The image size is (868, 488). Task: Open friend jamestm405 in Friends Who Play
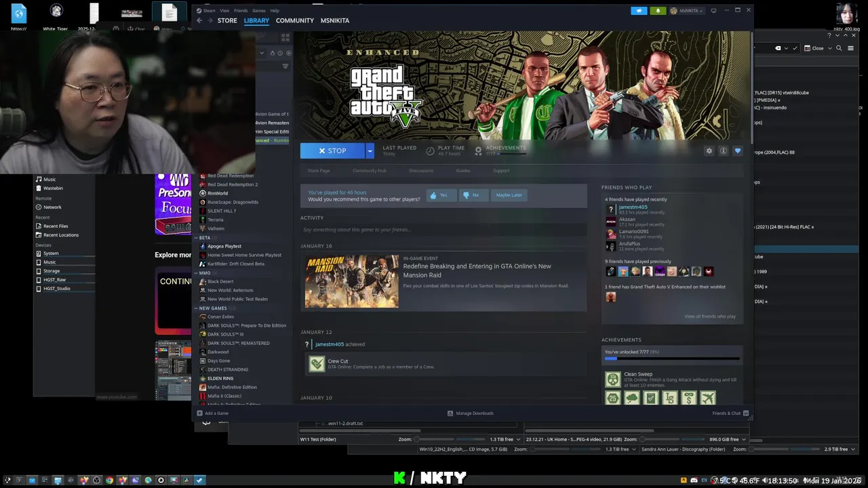(633, 207)
